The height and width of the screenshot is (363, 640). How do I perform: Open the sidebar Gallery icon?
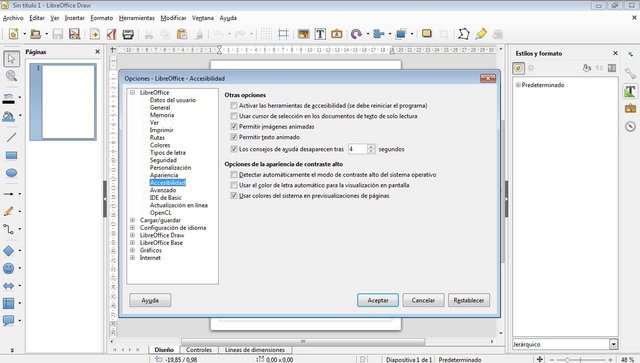point(630,108)
